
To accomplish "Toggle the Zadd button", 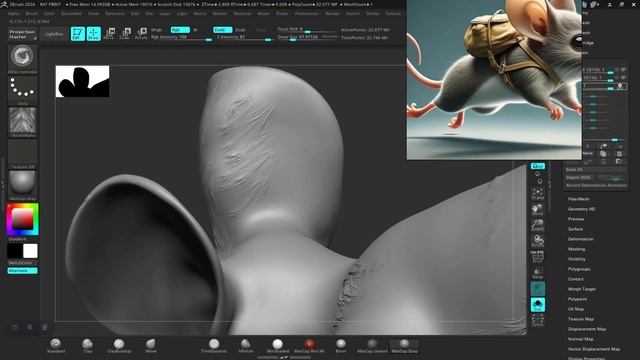I will (222, 30).
